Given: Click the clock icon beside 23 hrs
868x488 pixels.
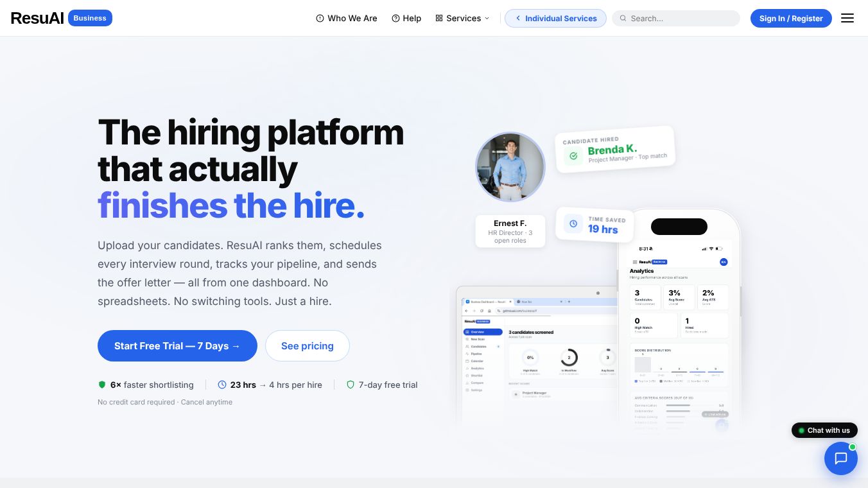Looking at the screenshot, I should [x=222, y=385].
